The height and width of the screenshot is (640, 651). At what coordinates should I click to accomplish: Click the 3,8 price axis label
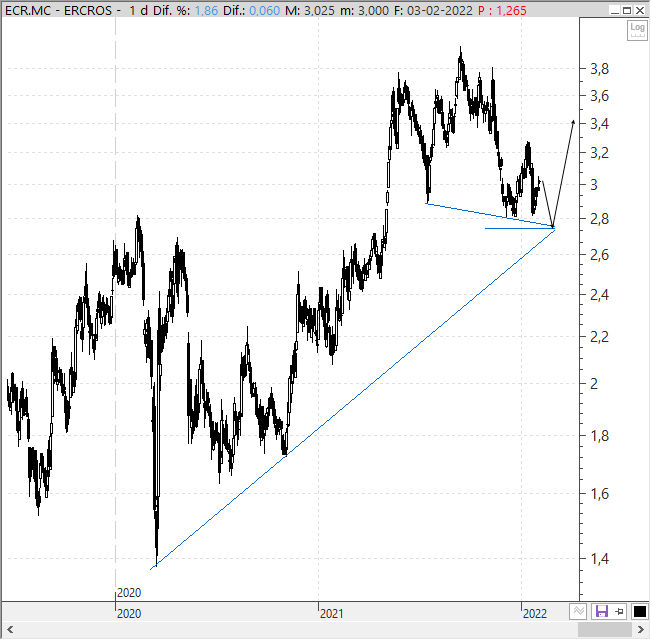(600, 69)
